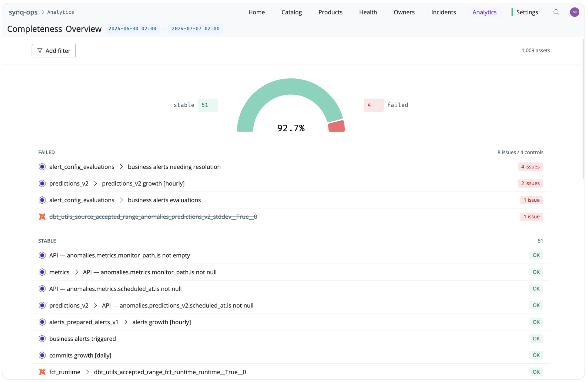Click the hexagon icon beside commits growth [daily]
This screenshot has height=382, width=588.
pyautogui.click(x=42, y=355)
